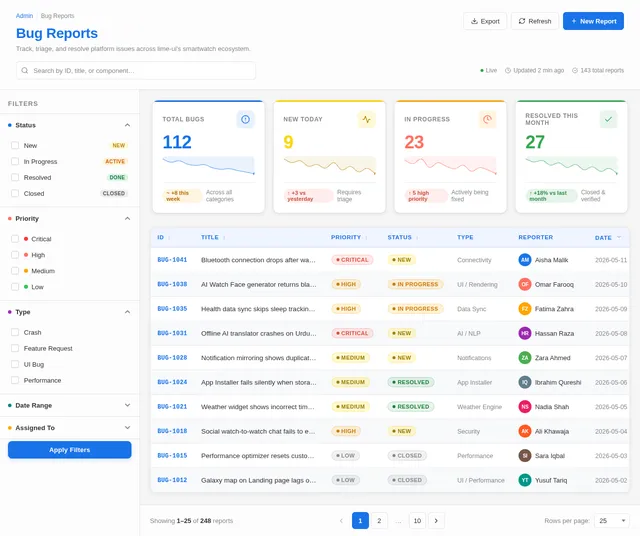Focus the search by ID field

click(x=136, y=71)
